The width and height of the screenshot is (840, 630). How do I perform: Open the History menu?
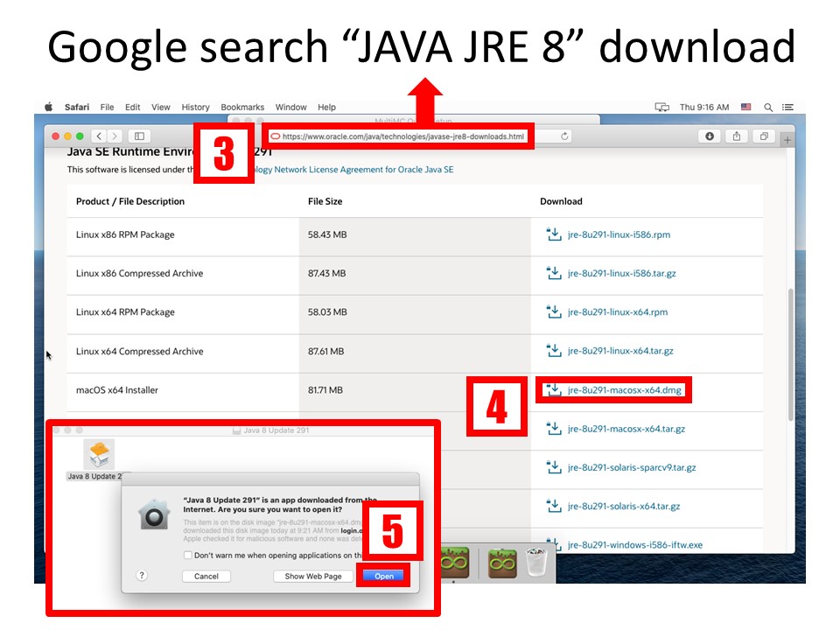pos(195,107)
